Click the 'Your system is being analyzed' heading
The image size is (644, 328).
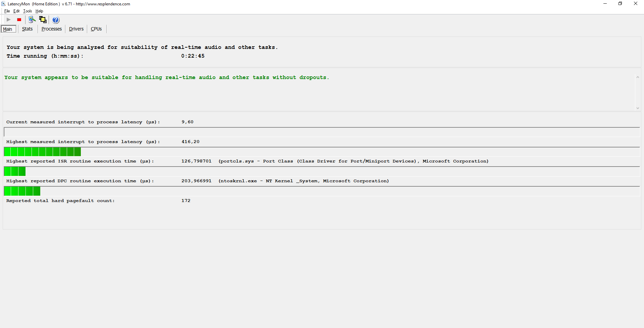pos(142,47)
